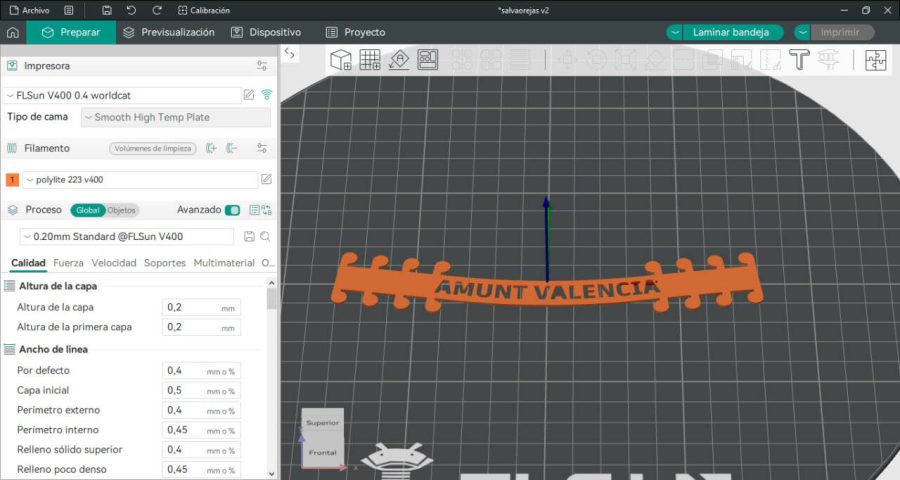The height and width of the screenshot is (480, 900).
Task: Toggle the Avanzado switch
Action: (232, 210)
